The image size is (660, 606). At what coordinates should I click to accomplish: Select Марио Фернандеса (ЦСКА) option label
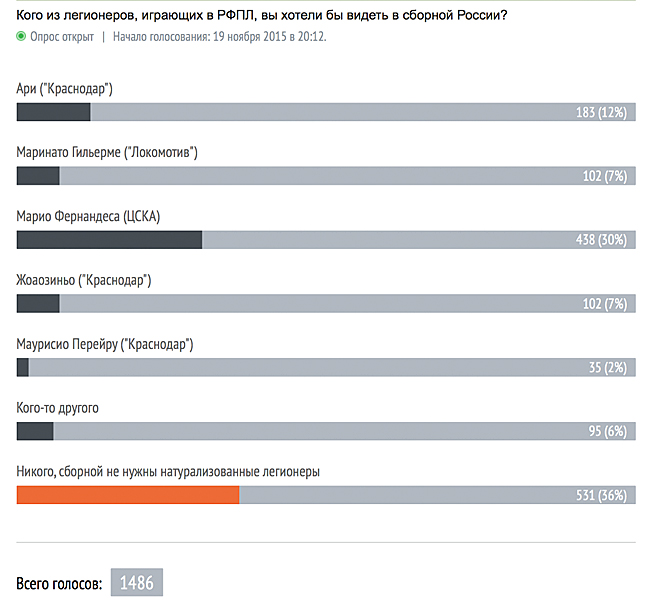click(88, 216)
